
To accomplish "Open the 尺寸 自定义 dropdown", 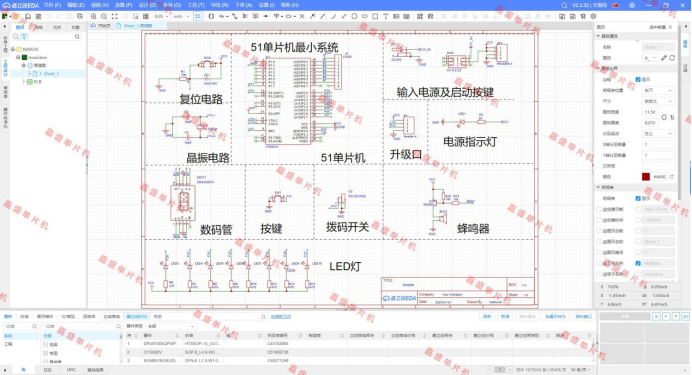I will tap(658, 101).
